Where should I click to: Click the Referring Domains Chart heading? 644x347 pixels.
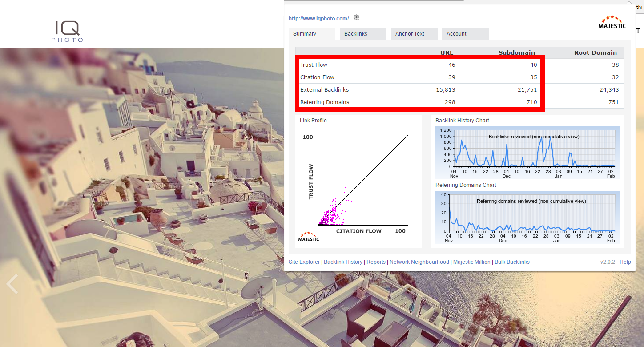pos(466,185)
